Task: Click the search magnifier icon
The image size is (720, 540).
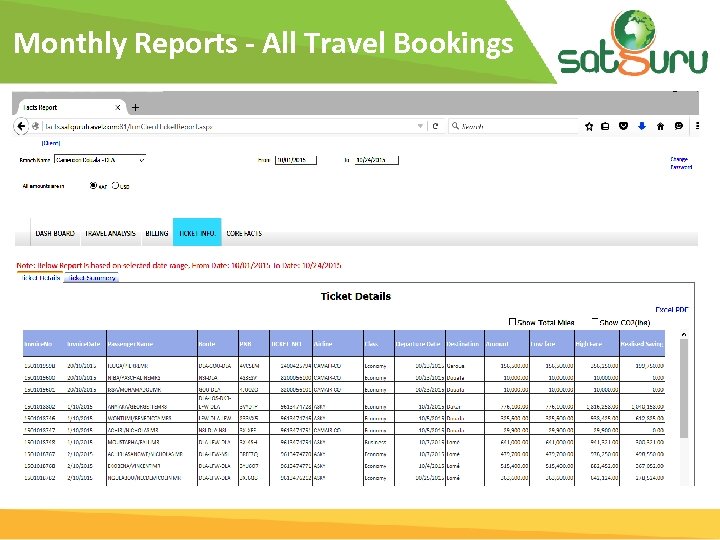Action: [x=455, y=126]
